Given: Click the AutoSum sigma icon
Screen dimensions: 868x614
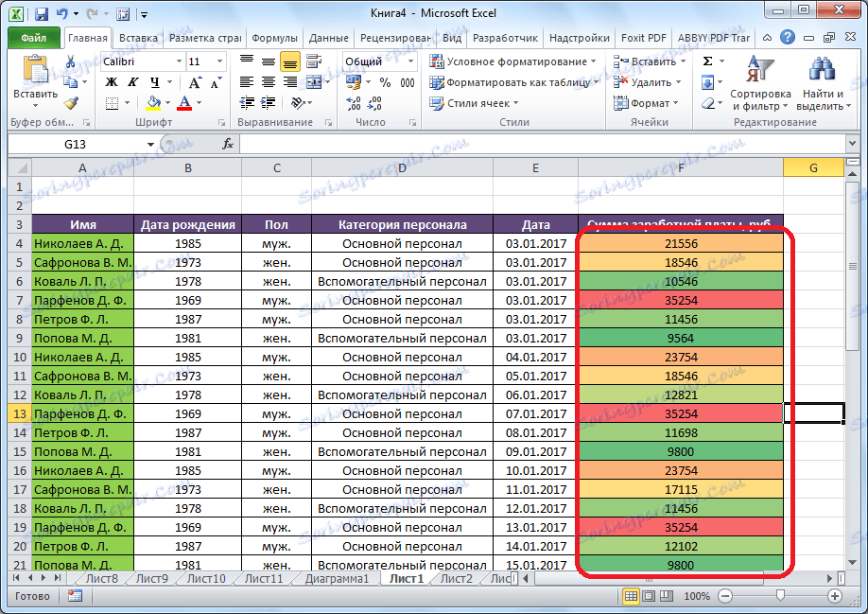Looking at the screenshot, I should tap(707, 61).
